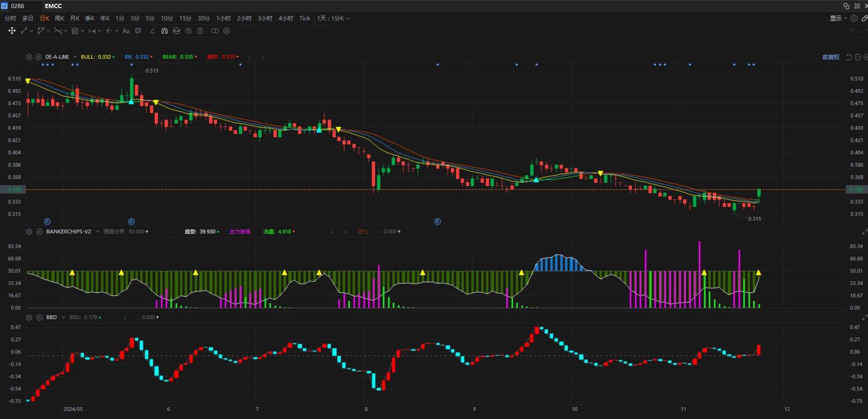
Task: Remove the BANKERCHIPS-V2 indicator
Action: click(39, 232)
